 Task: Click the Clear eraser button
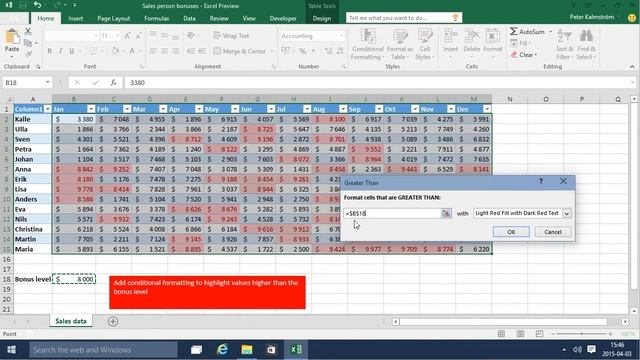click(x=524, y=55)
